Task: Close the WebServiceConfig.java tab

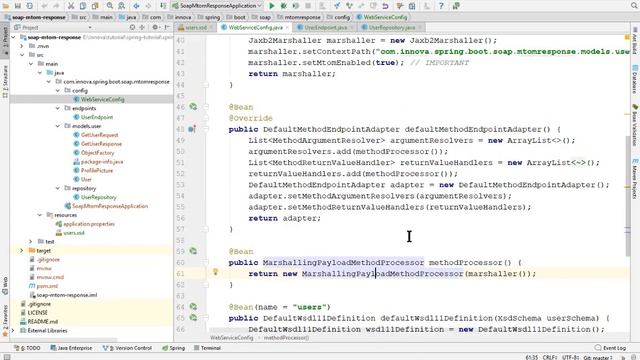Action: pos(287,27)
